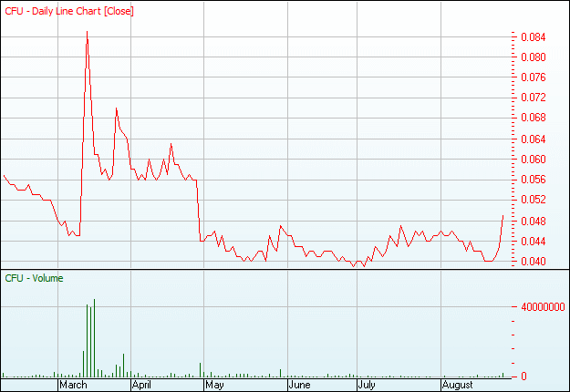Screen dimensions: 570x392
Task: Select the July label on time axis
Action: tap(367, 385)
